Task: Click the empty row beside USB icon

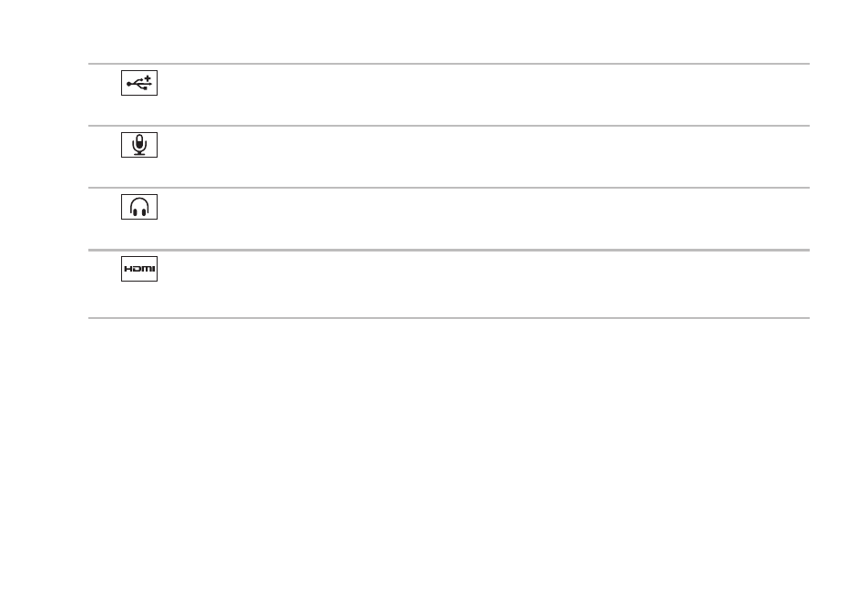Action: [482, 95]
